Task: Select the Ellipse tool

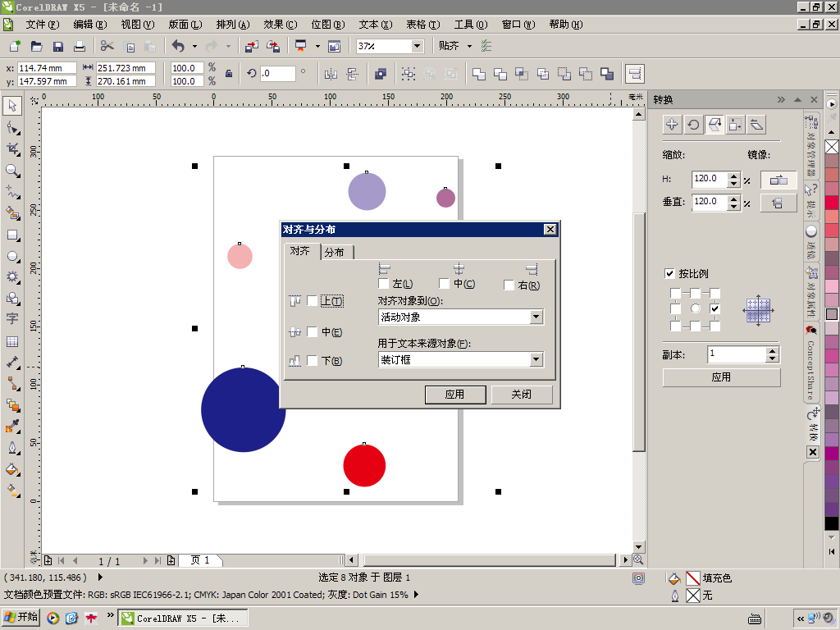Action: pyautogui.click(x=12, y=257)
